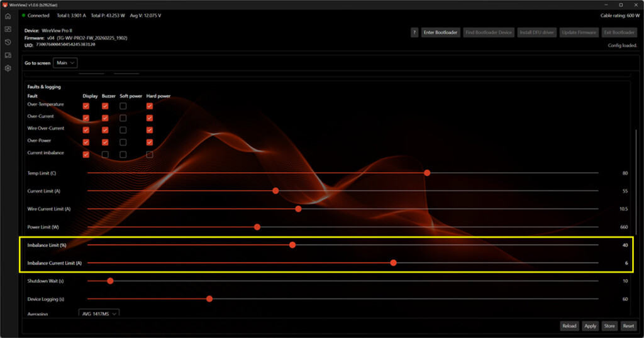
Task: Enable Current imbalance Hard power checkbox
Action: [x=150, y=155]
